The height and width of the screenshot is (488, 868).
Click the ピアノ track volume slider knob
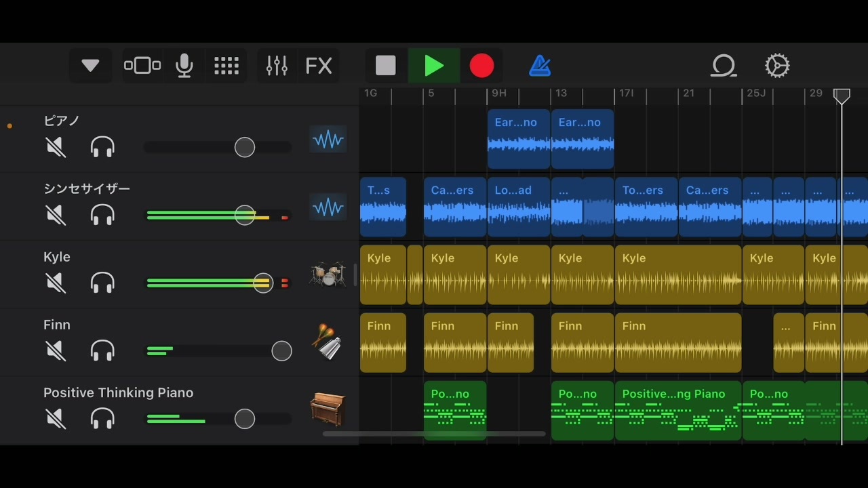click(x=245, y=147)
